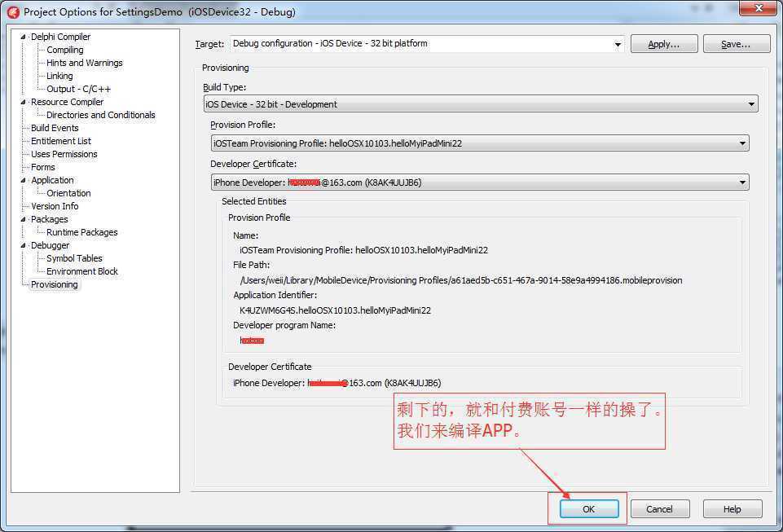
Task: Select Resource Compiler tree item
Action: [x=67, y=101]
